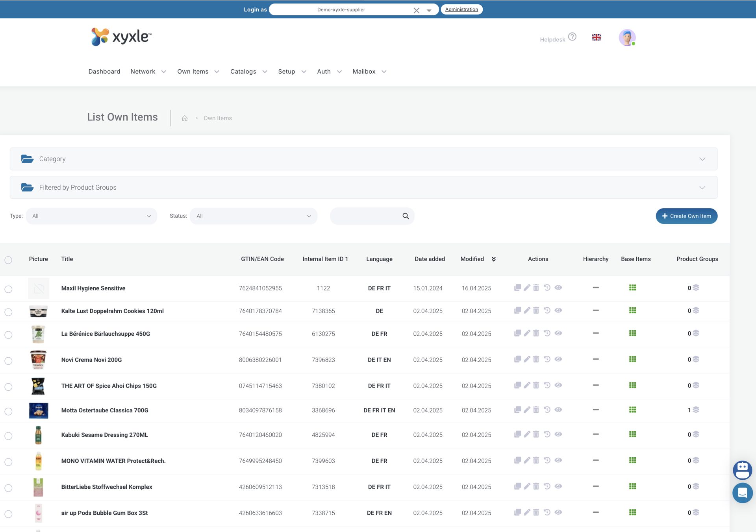Open base items grid for Motta Ostertaube
Viewport: 756px width, 532px height.
632,410
